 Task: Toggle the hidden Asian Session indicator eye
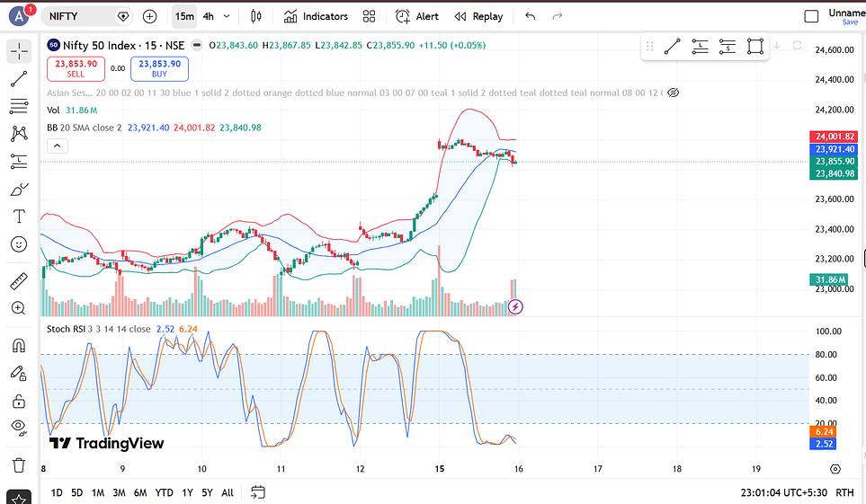[x=674, y=93]
